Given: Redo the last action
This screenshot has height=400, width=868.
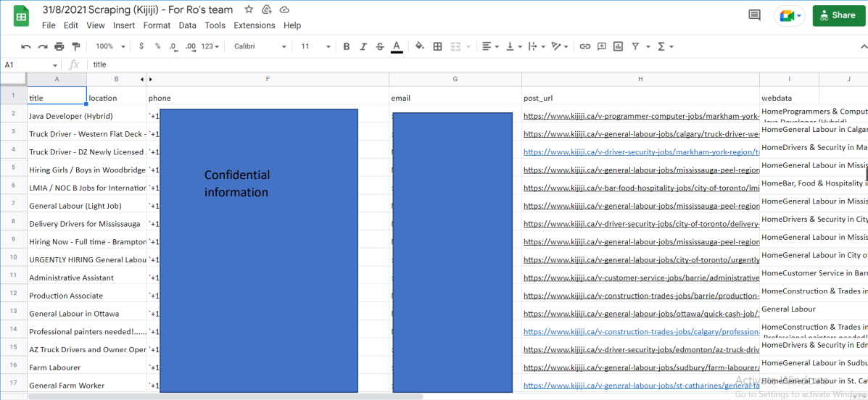Looking at the screenshot, I should point(43,46).
